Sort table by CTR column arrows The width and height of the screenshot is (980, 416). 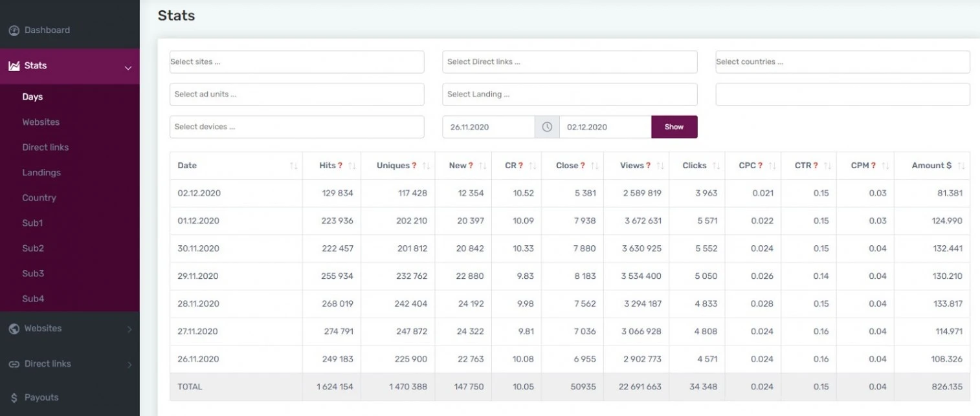(827, 166)
